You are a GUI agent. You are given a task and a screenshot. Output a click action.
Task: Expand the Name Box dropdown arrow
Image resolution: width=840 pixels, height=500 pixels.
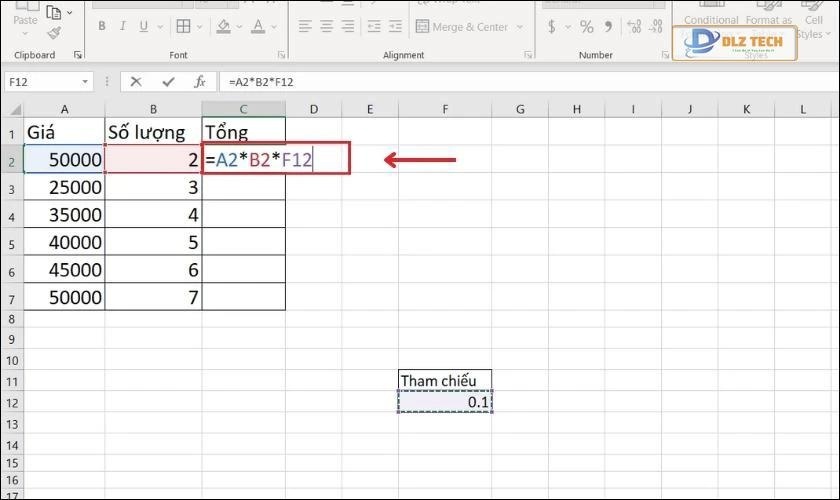[85, 82]
